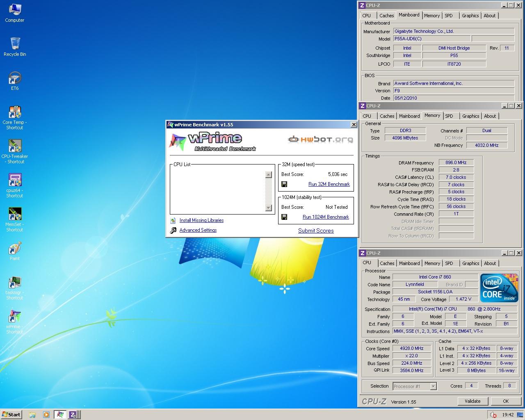
Task: Click the Bus Speed 224.0 MHz field
Action: [x=411, y=363]
